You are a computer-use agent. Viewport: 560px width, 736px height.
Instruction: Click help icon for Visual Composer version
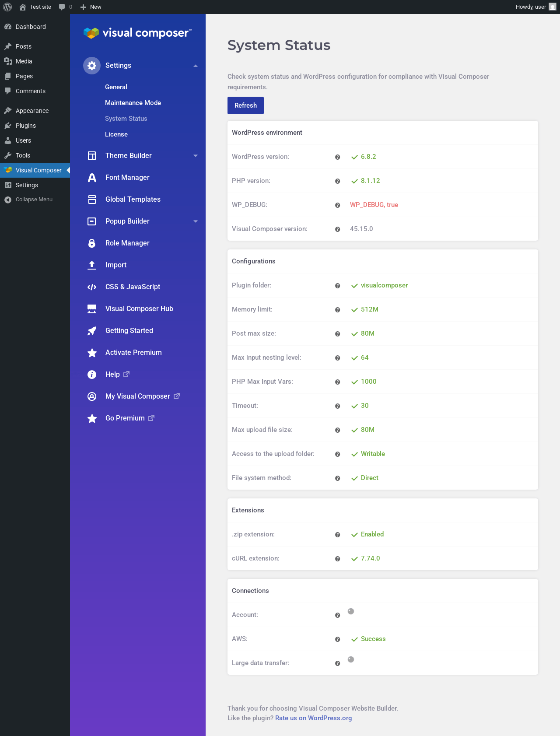(x=338, y=229)
